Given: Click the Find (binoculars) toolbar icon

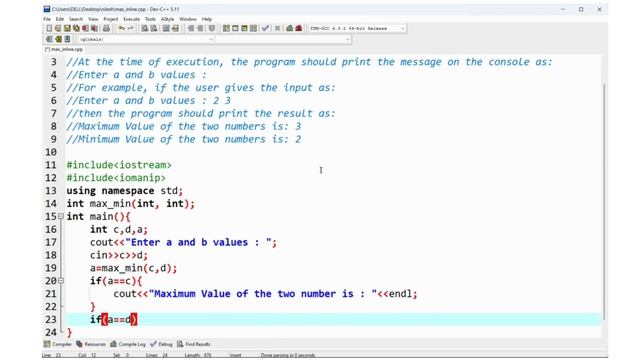Looking at the screenshot, I should click(x=144, y=28).
